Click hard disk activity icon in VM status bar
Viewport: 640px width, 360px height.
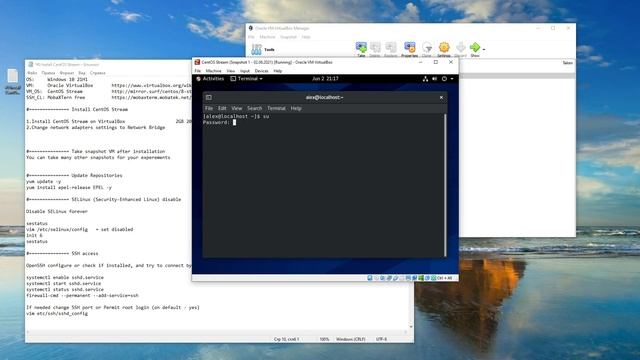coord(370,278)
